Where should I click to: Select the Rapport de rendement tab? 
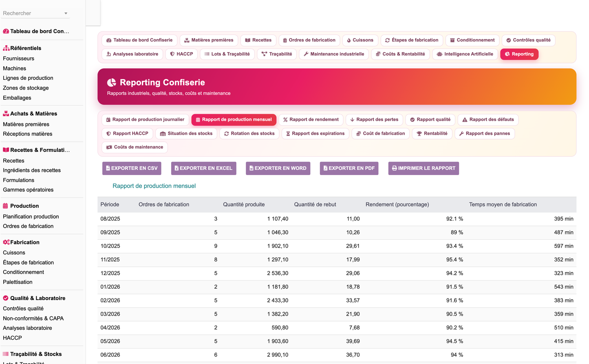311,120
